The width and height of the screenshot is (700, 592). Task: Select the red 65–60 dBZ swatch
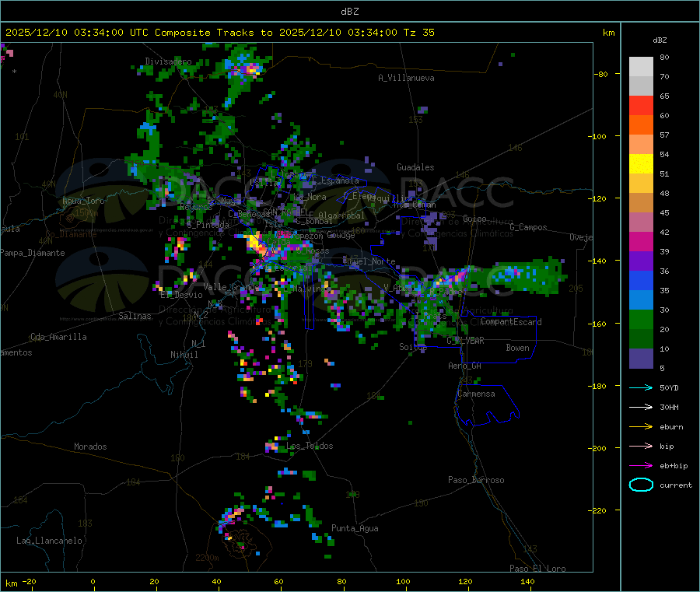click(641, 105)
